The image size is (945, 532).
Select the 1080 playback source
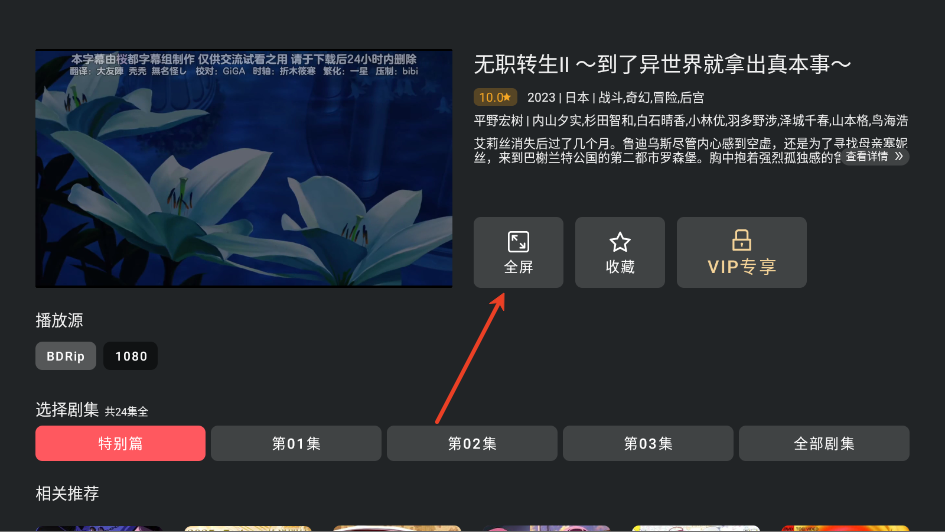(x=131, y=356)
